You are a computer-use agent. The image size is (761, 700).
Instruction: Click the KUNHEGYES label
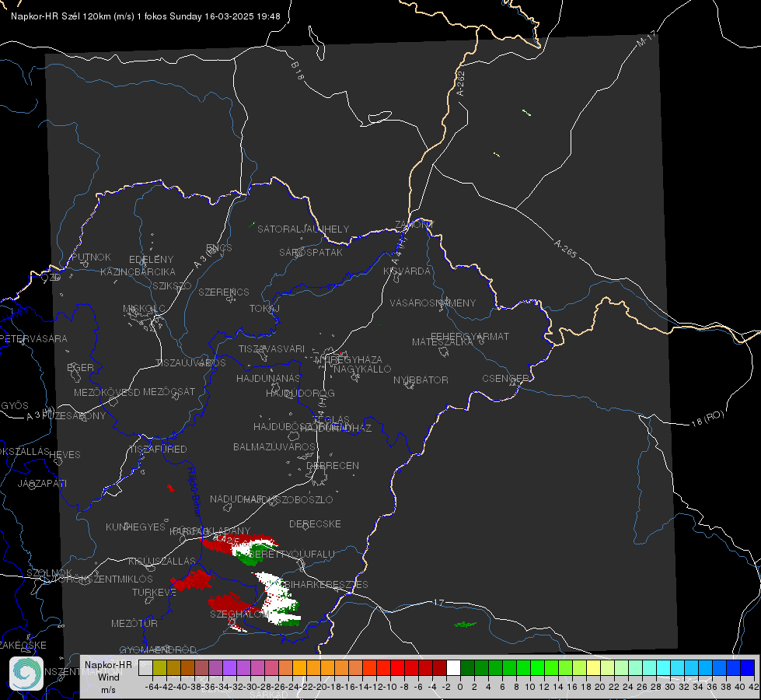point(135,527)
